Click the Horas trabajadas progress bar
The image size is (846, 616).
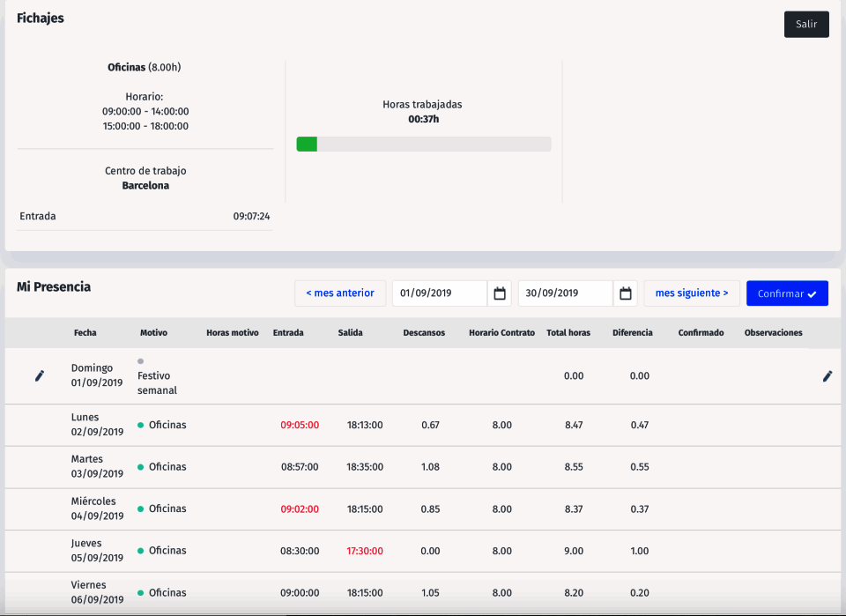(x=423, y=145)
